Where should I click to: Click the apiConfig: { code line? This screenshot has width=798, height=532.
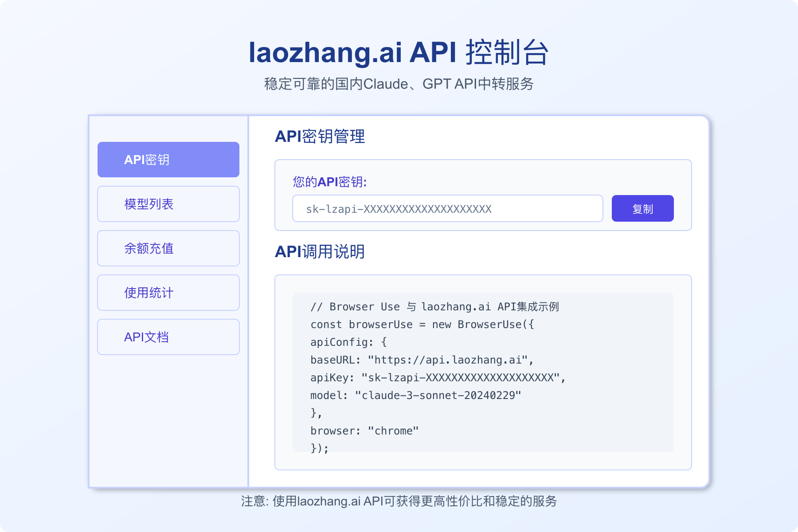tap(349, 342)
